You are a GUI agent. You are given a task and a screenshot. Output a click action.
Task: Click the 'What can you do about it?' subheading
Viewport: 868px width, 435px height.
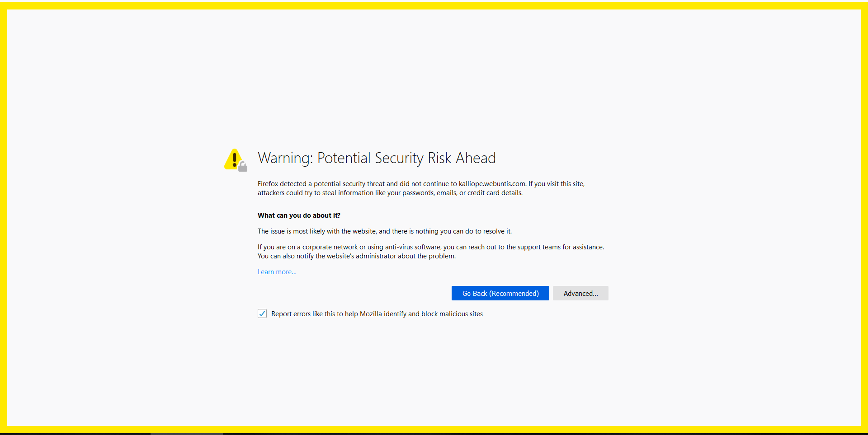click(299, 215)
